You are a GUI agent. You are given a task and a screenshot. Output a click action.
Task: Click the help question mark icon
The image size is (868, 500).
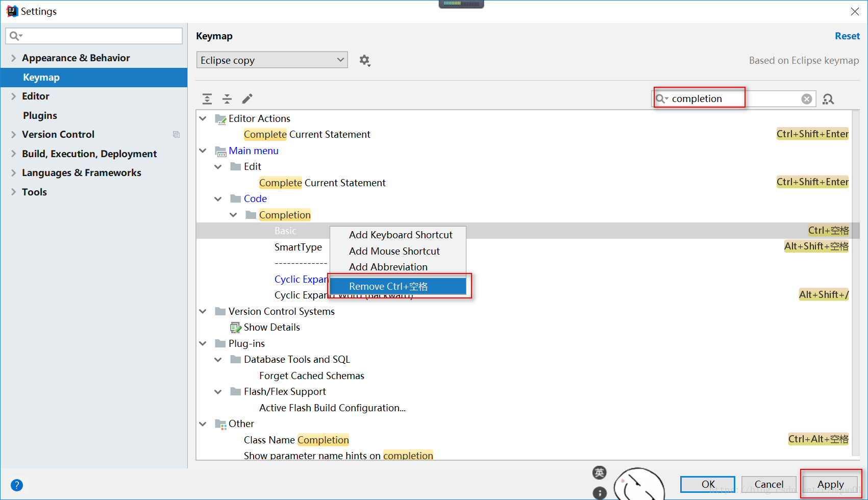(x=16, y=485)
